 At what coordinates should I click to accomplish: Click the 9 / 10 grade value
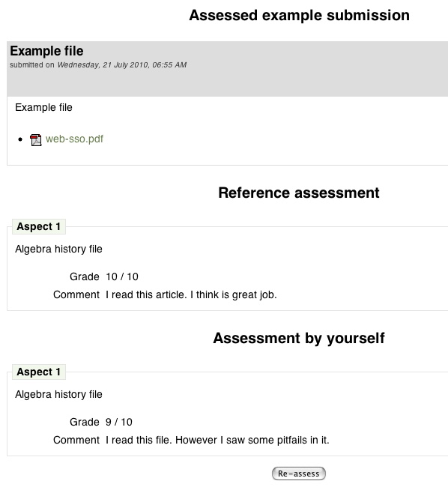119,422
